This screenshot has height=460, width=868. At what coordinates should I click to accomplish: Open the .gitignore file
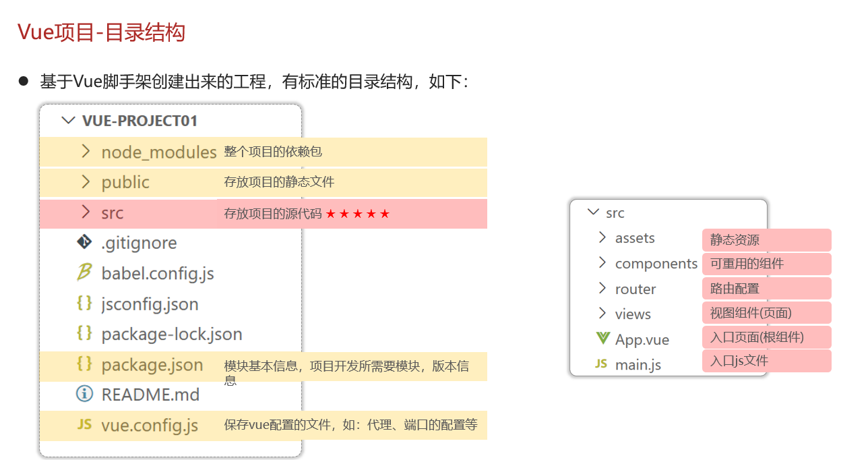pyautogui.click(x=139, y=243)
